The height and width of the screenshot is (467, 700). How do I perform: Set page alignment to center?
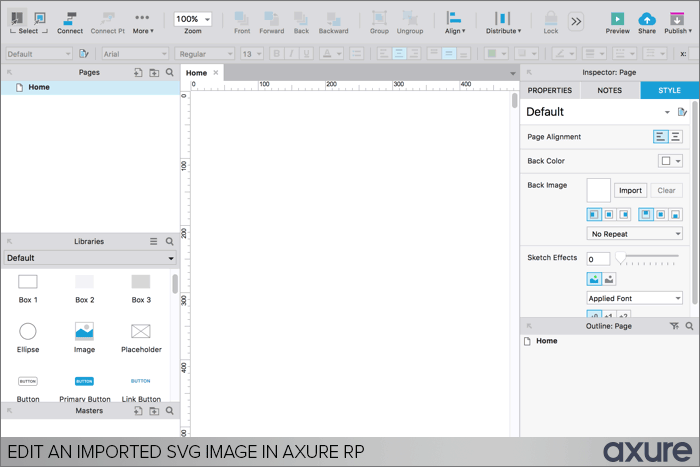coord(675,137)
